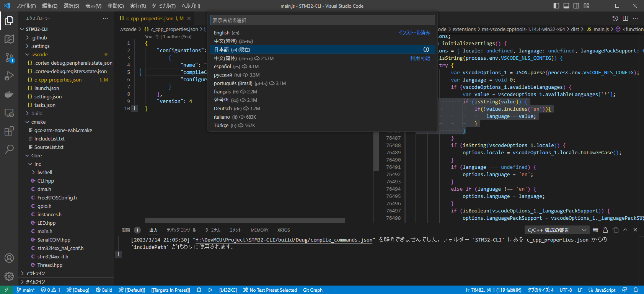The height and width of the screenshot is (294, 644).
Task: Switch to the Debug Console tab
Action: 181,230
